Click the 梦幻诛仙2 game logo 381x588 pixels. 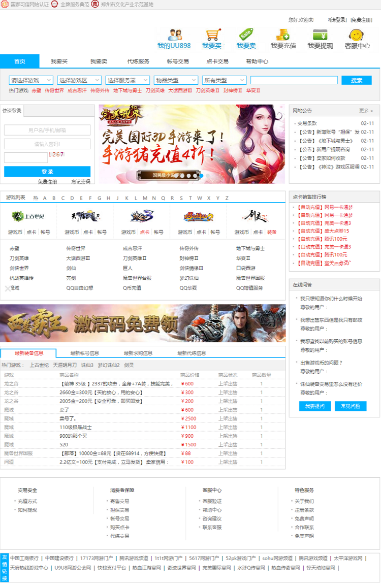point(199,216)
